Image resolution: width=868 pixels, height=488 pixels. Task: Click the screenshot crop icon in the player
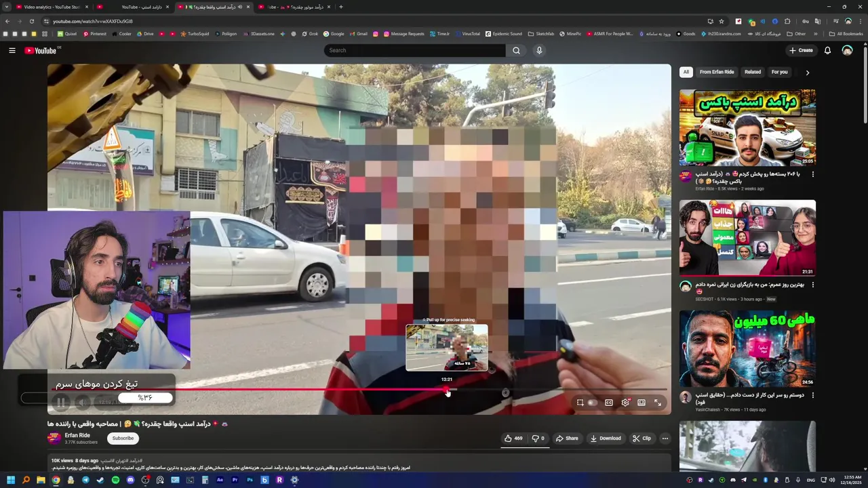point(580,403)
